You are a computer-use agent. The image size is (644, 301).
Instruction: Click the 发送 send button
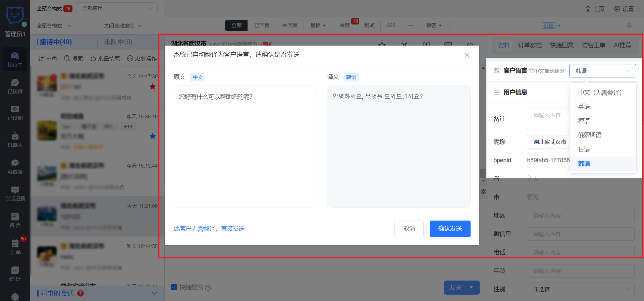click(x=455, y=288)
